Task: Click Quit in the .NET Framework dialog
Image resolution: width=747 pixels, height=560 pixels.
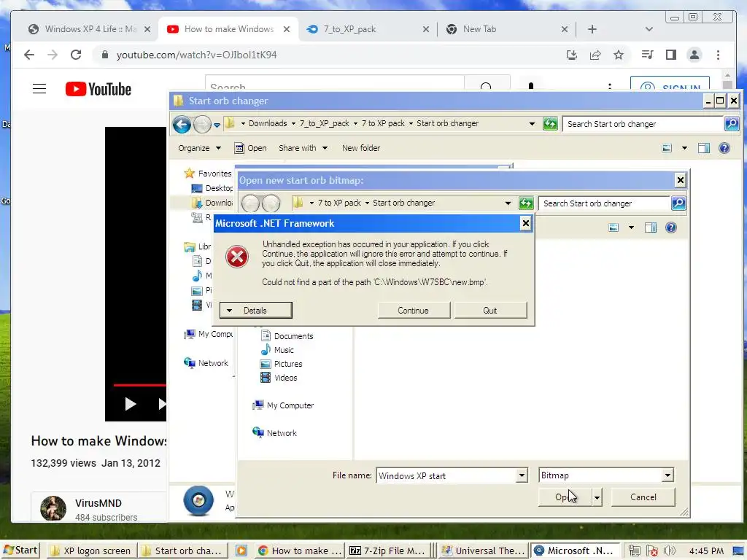Action: [490, 311]
